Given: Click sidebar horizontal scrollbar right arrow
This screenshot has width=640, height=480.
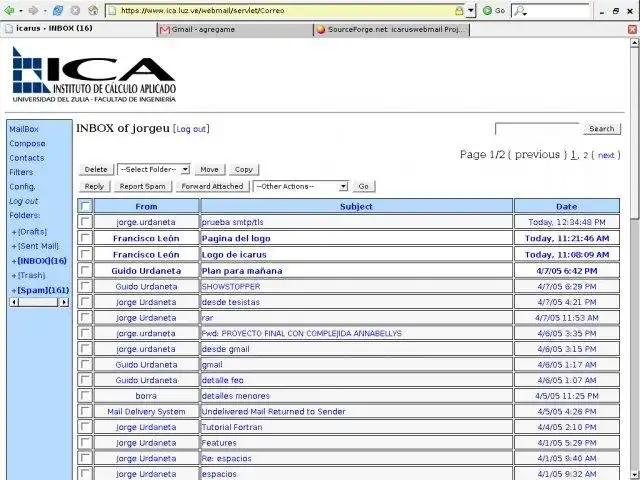Looking at the screenshot, I should pos(64,302).
